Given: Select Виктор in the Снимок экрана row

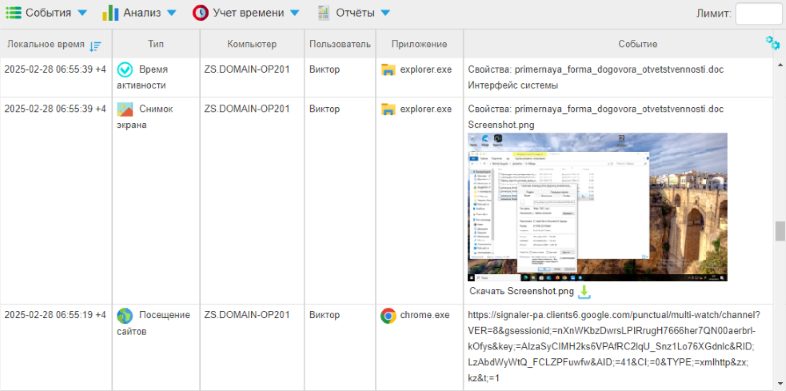Looking at the screenshot, I should tap(324, 109).
